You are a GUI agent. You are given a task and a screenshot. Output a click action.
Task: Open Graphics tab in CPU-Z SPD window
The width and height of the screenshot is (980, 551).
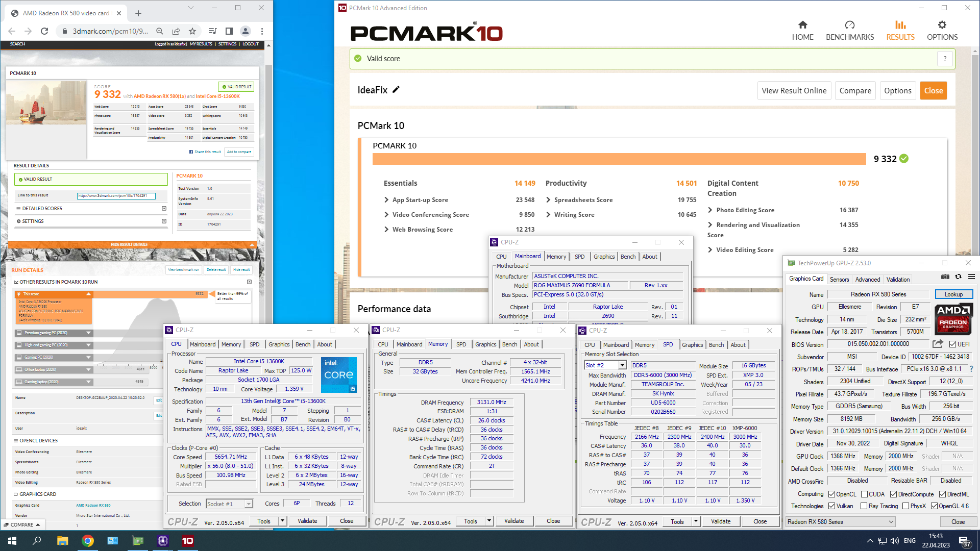click(692, 345)
